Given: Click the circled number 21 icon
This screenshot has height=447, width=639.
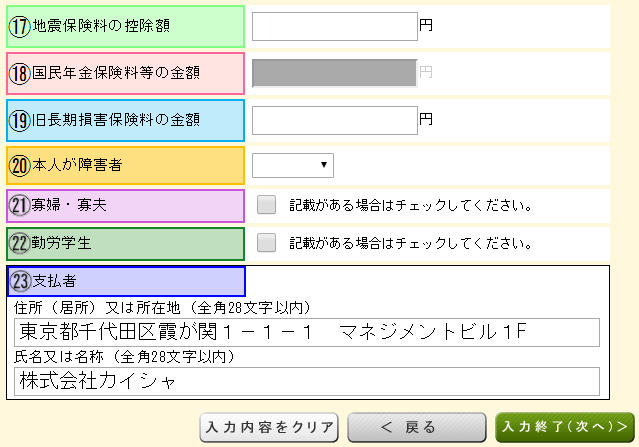Looking at the screenshot, I should pyautogui.click(x=20, y=206).
